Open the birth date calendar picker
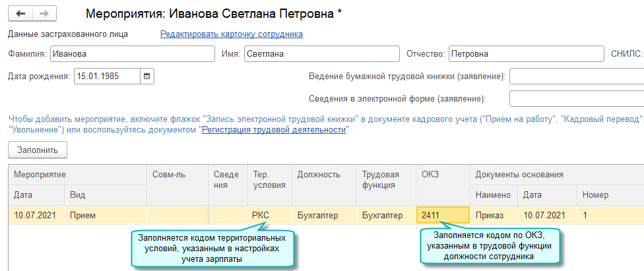 pos(146,76)
